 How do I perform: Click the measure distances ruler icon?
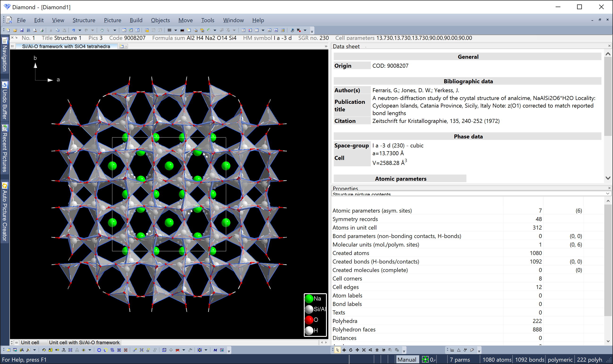(452, 350)
